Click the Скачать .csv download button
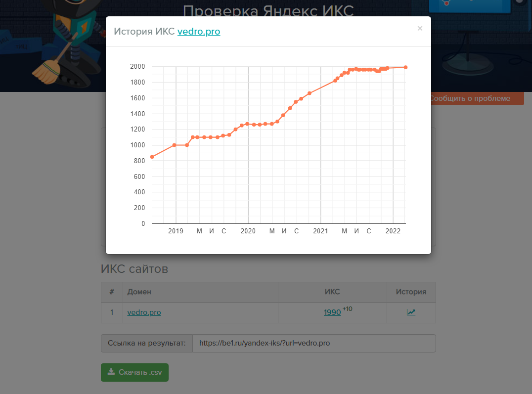 pyautogui.click(x=134, y=372)
